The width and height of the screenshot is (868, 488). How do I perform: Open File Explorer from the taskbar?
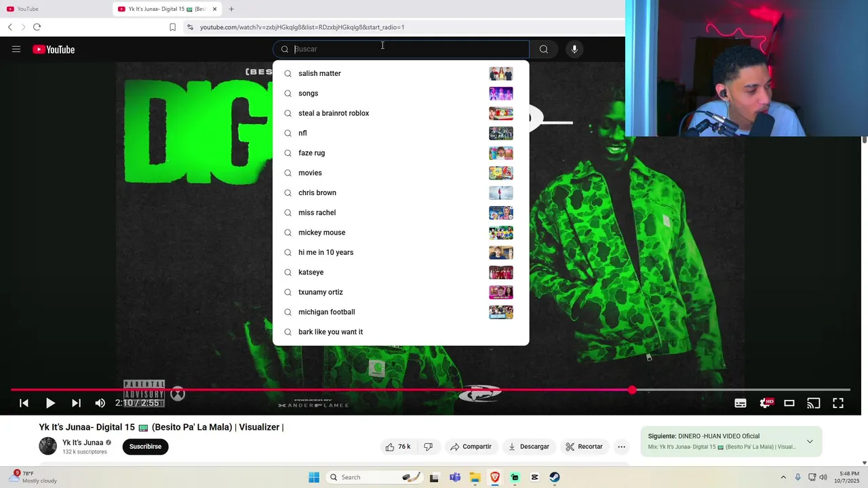(x=475, y=477)
